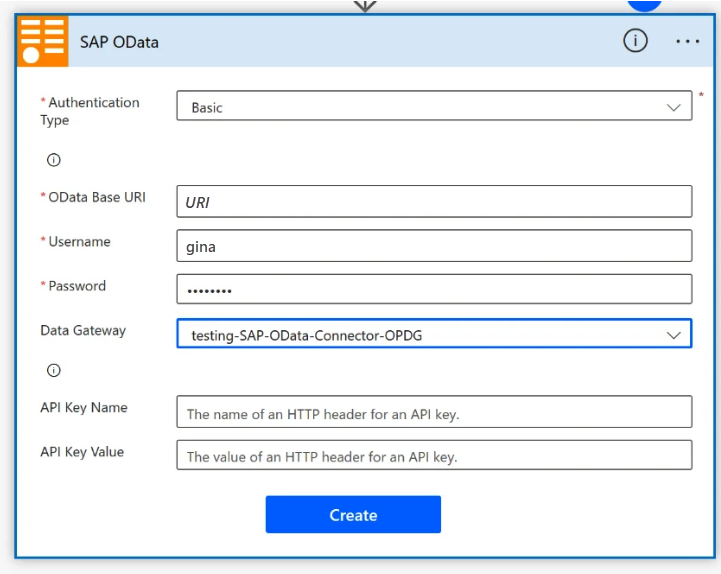Image resolution: width=721 pixels, height=574 pixels.
Task: Click info icon below Data Gateway
Action: tap(54, 370)
